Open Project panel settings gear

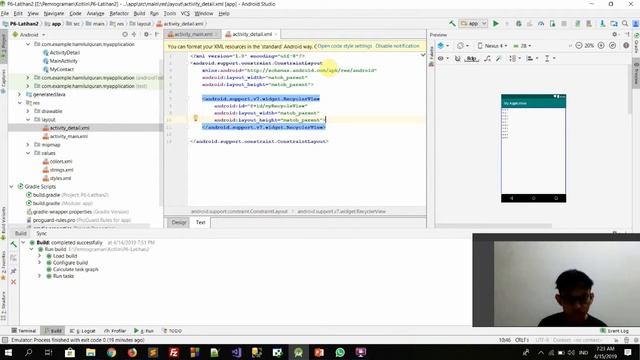point(147,35)
